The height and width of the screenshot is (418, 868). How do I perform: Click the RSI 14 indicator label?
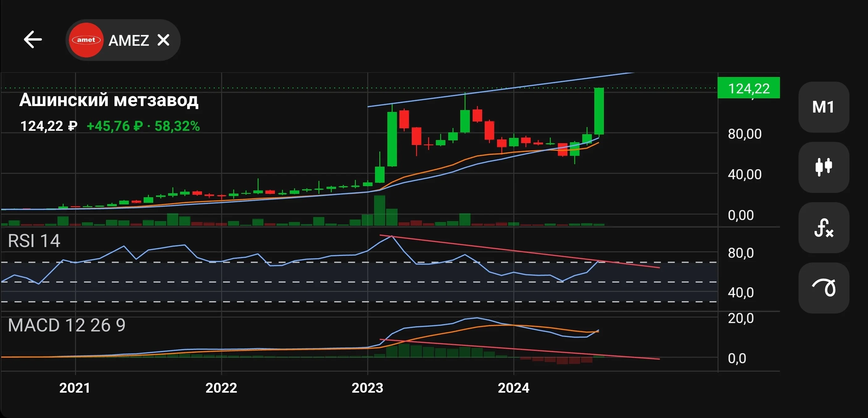tap(34, 241)
